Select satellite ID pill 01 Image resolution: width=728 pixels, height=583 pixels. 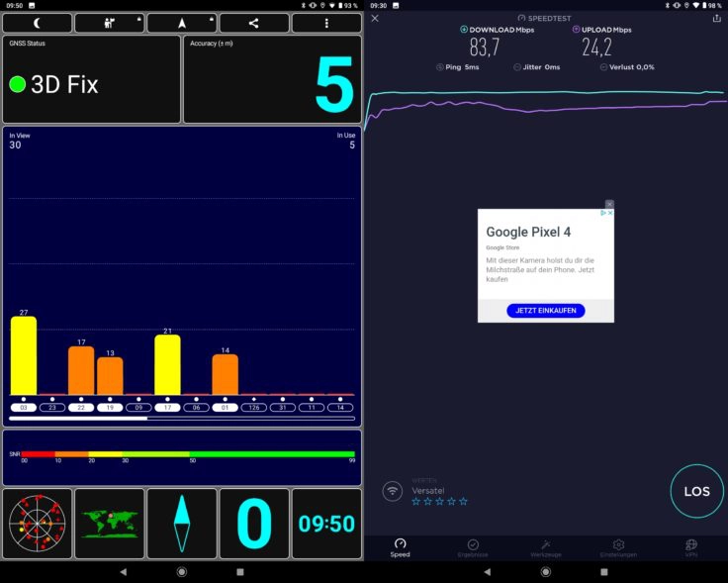pyautogui.click(x=226, y=408)
